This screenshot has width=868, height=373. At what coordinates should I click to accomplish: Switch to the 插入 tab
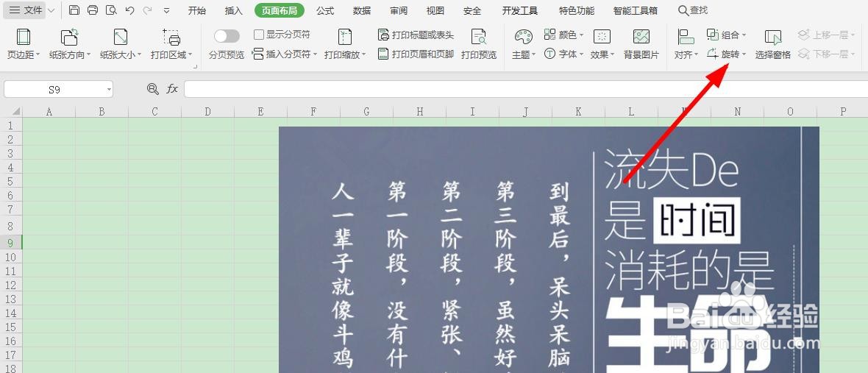pyautogui.click(x=234, y=10)
